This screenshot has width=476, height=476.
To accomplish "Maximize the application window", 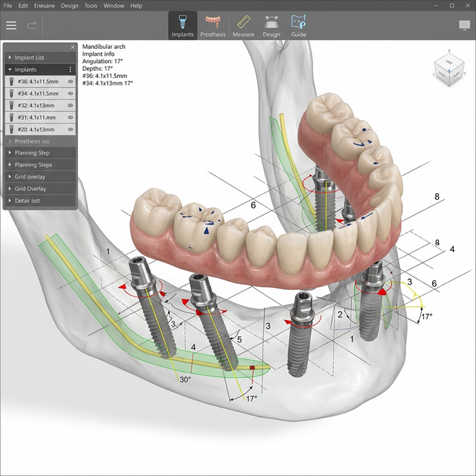I will click(452, 5).
